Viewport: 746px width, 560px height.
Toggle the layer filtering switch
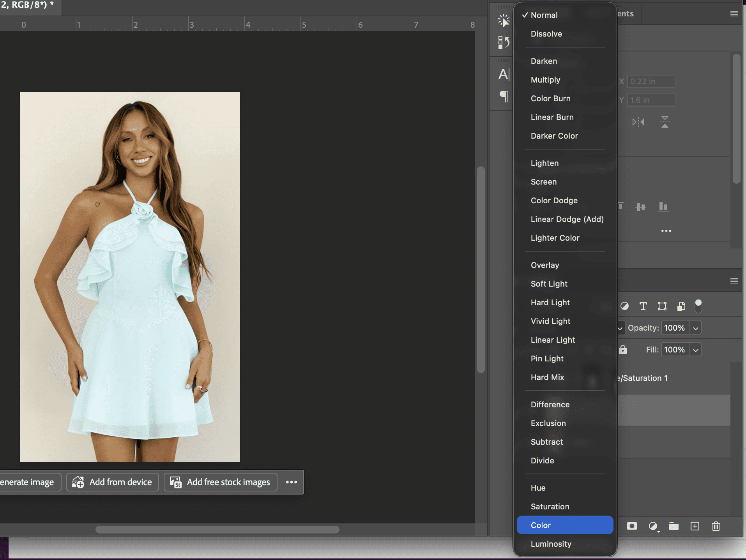(698, 306)
